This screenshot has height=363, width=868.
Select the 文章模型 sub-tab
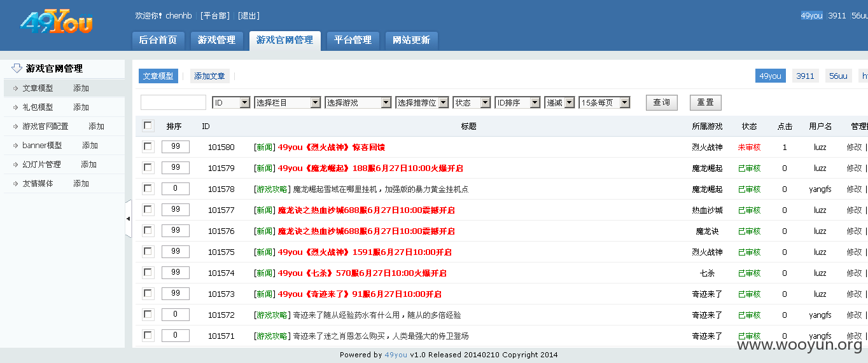(x=158, y=76)
